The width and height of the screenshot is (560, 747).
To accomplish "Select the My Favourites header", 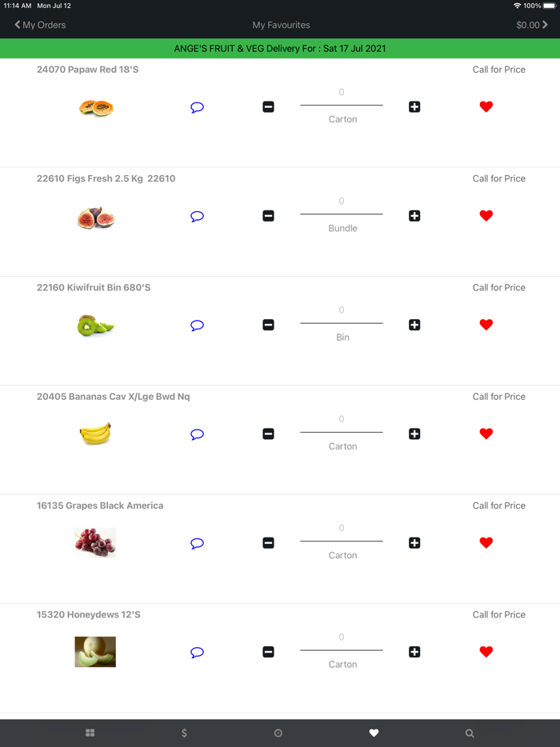I will [280, 25].
